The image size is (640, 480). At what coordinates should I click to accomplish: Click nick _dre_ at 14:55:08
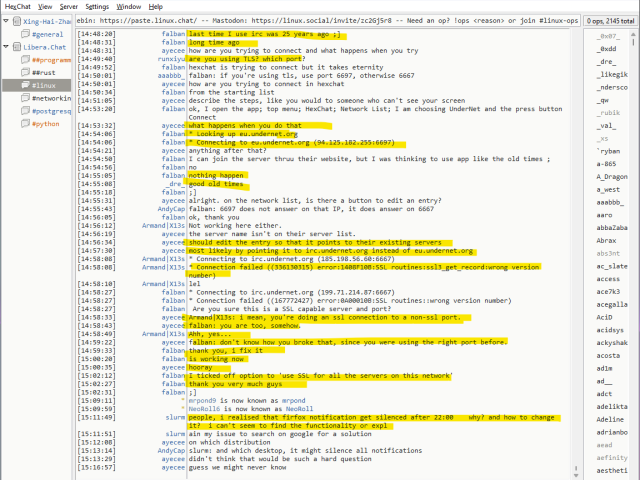pos(175,184)
